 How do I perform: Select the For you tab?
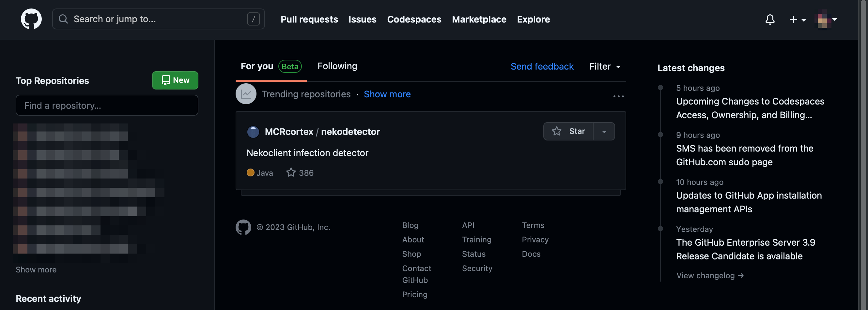click(271, 66)
